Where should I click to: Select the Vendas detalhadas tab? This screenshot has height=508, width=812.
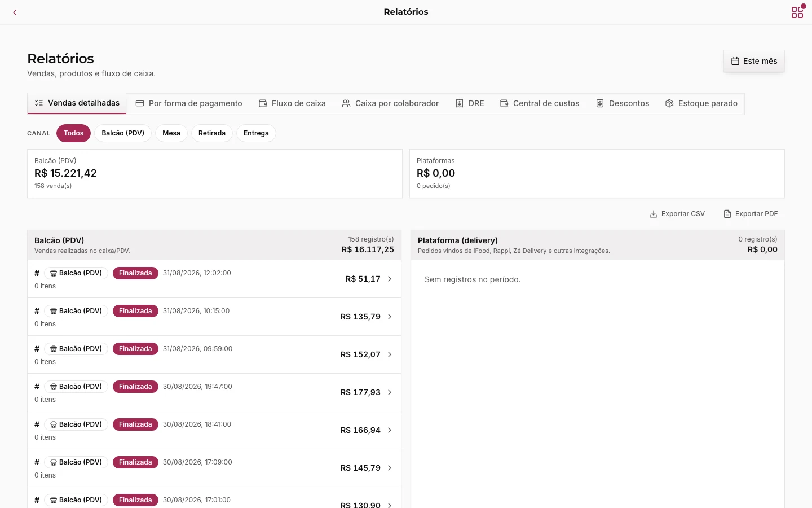click(x=77, y=103)
